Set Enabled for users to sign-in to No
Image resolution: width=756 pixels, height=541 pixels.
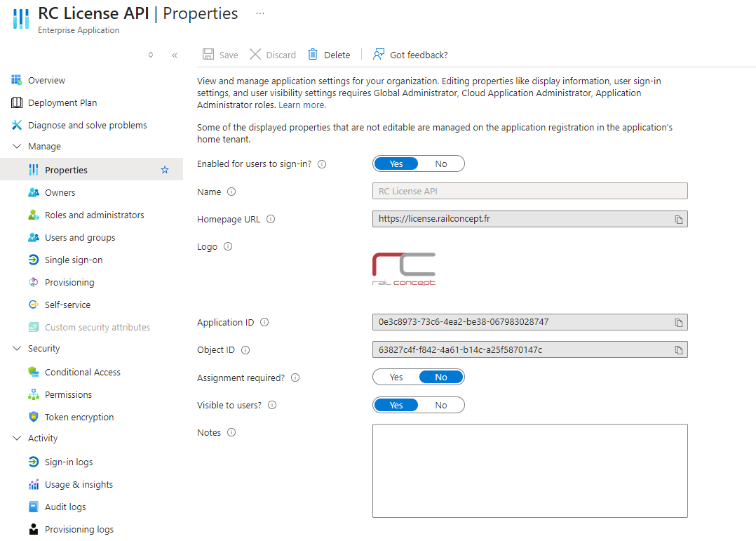click(x=440, y=163)
